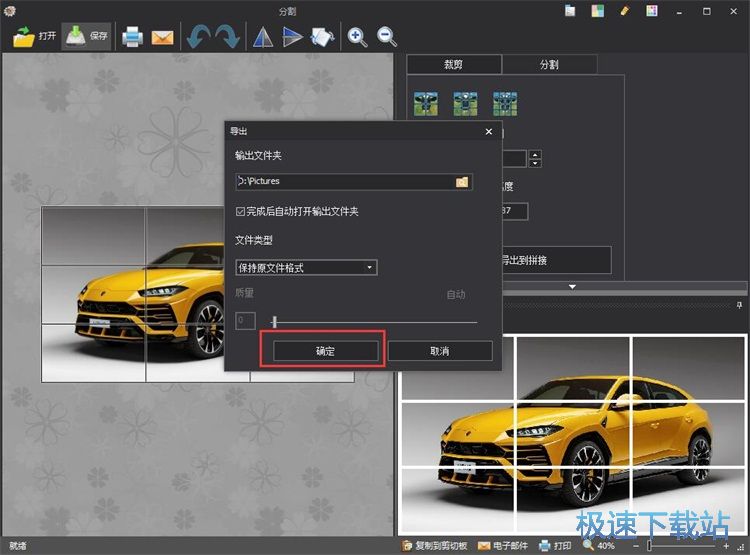Click the zoom slider plus button
This screenshot has width=750, height=555.
[726, 546]
